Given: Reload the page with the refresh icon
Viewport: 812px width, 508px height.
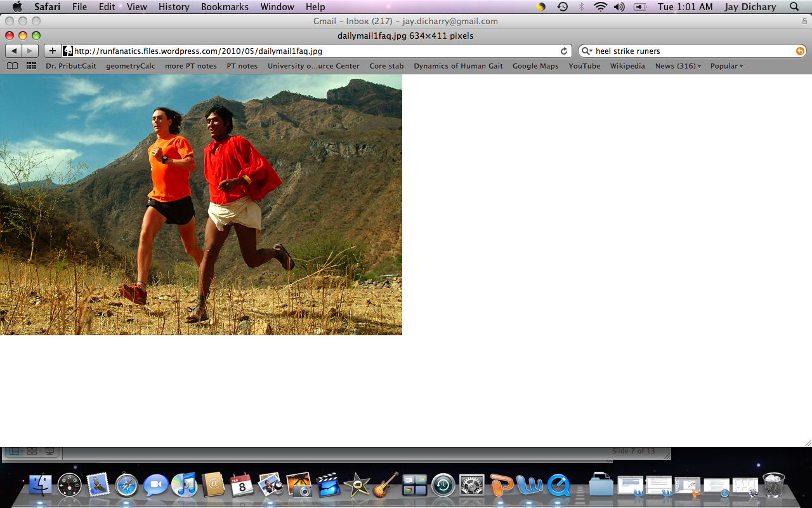Looking at the screenshot, I should (x=563, y=51).
